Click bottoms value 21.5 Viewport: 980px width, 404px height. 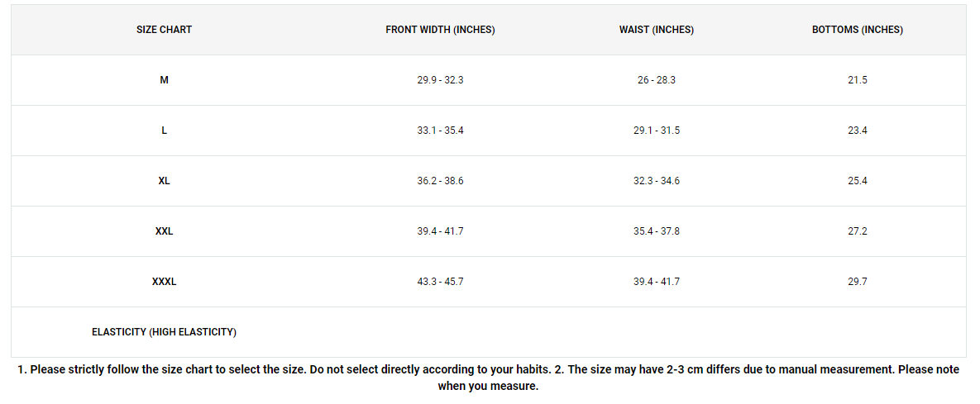(858, 80)
